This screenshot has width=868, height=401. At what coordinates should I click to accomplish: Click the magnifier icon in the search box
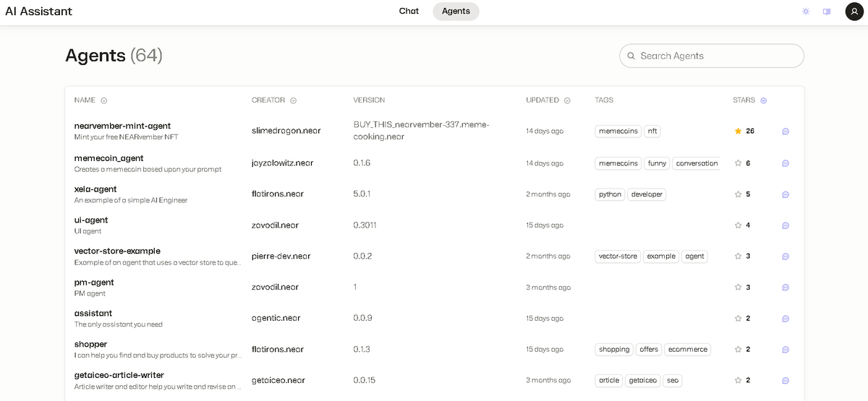[x=631, y=56]
